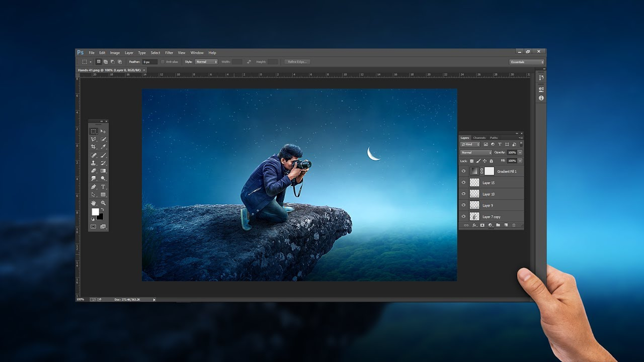Select the Path Selection tool
This screenshot has height=362, width=644.
pyautogui.click(x=93, y=195)
